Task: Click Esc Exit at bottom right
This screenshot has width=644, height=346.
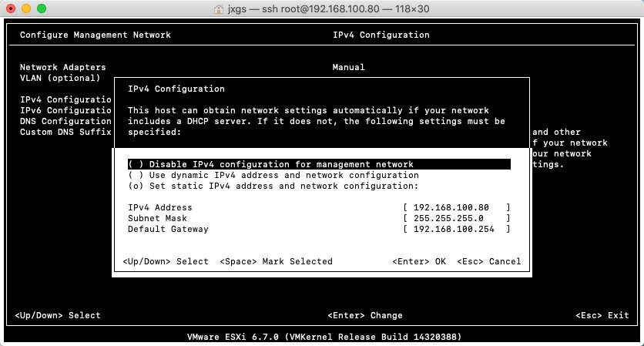Action: (602, 315)
